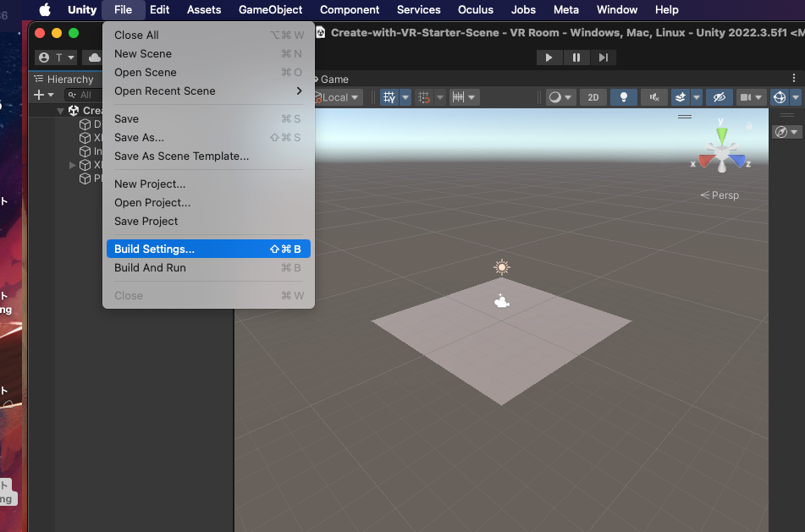This screenshot has width=805, height=532.
Task: Open the Jobs menu
Action: click(523, 10)
